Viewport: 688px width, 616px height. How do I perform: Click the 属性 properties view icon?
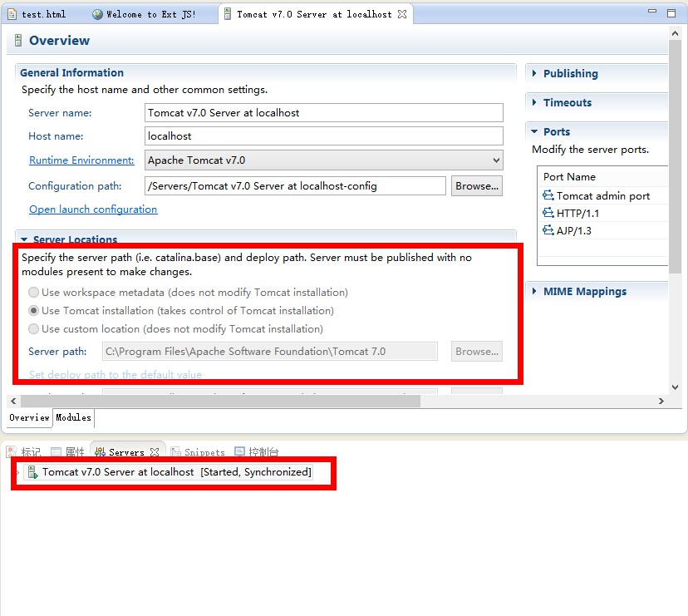coord(56,451)
